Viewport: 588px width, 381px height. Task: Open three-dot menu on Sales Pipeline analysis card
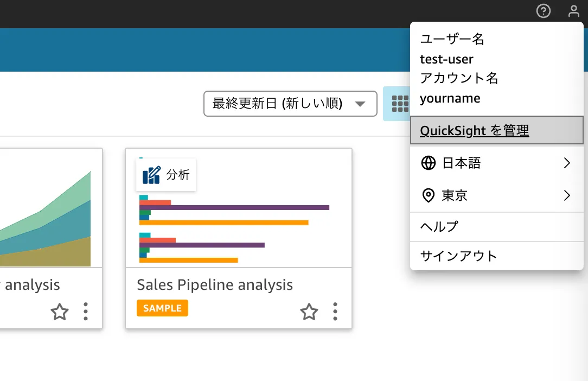[335, 312]
